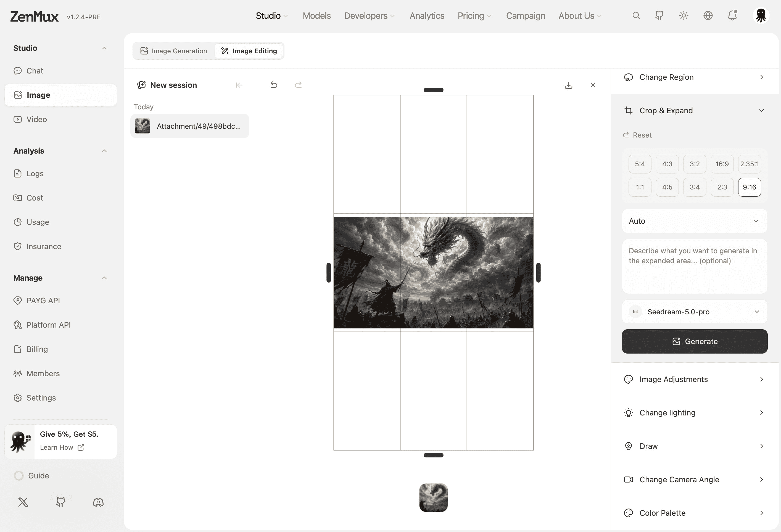Open the GitHub icon in top header
Viewport: 781px width, 532px height.
[659, 16]
